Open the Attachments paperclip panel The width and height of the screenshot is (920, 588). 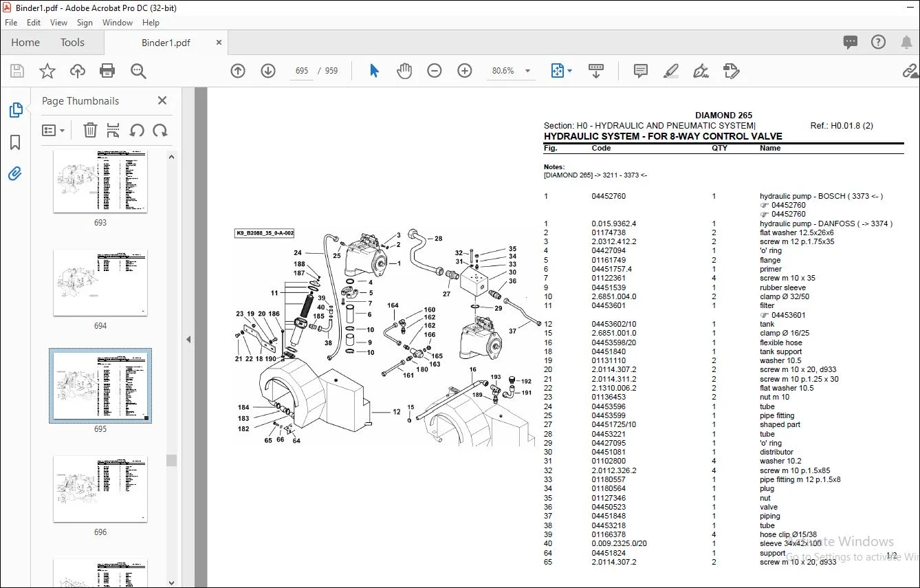[x=15, y=173]
